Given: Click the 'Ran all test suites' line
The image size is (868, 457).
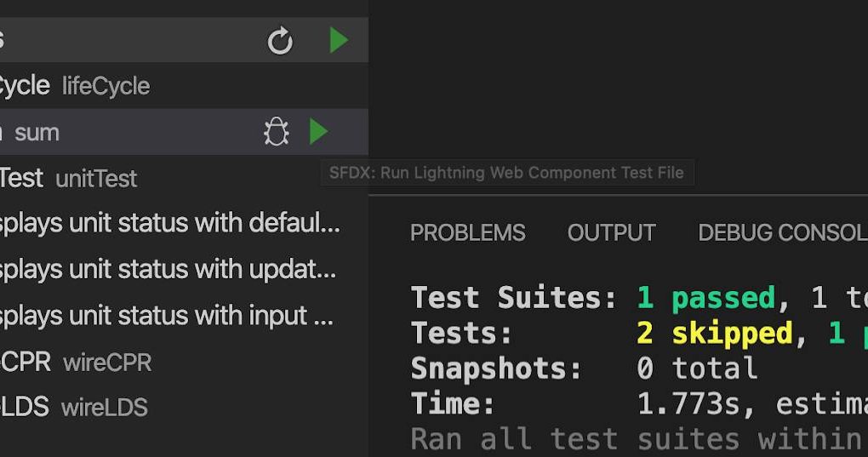Looking at the screenshot, I should (639, 439).
